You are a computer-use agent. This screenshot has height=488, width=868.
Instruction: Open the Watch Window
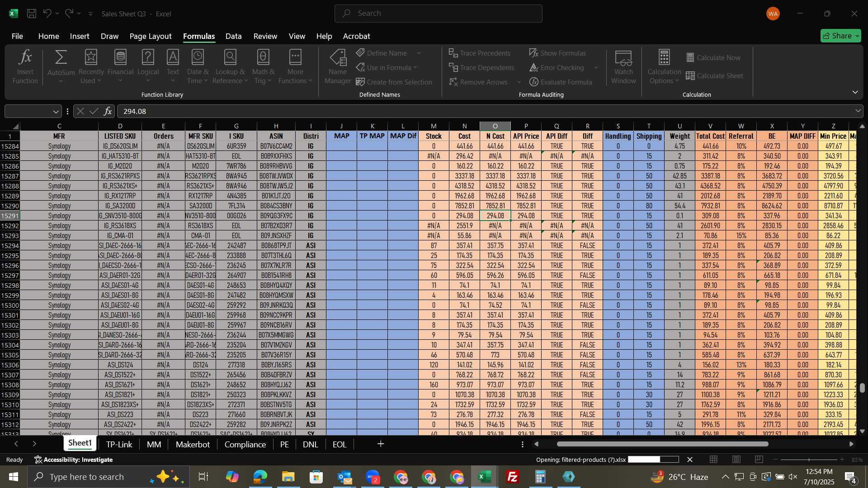(623, 67)
